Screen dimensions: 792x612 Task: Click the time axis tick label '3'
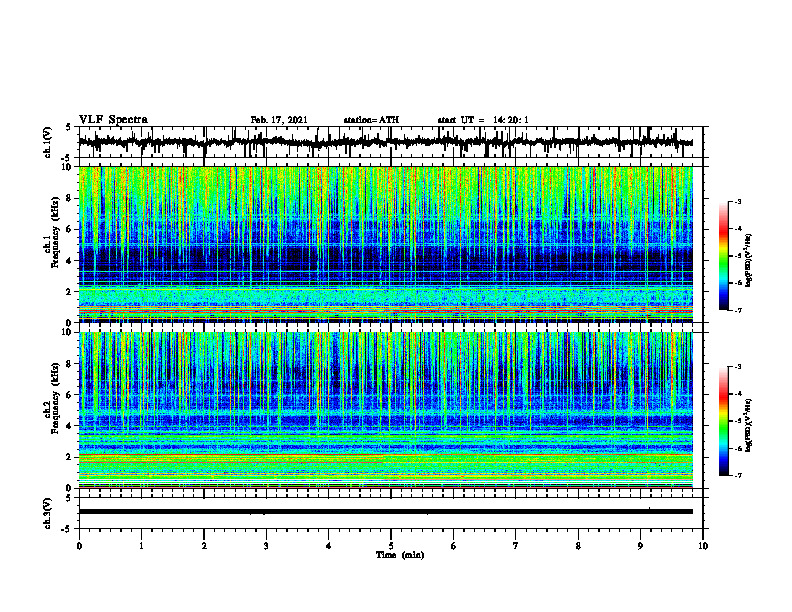266,546
